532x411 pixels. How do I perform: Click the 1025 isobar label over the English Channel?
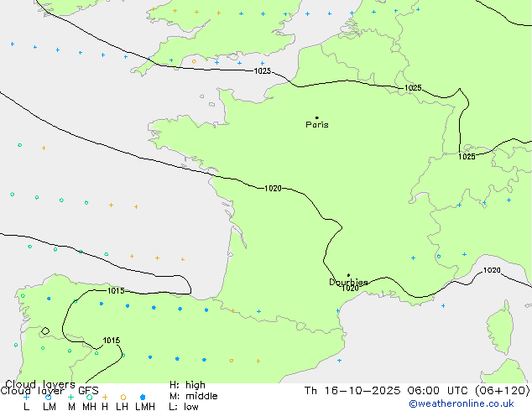coord(263,70)
